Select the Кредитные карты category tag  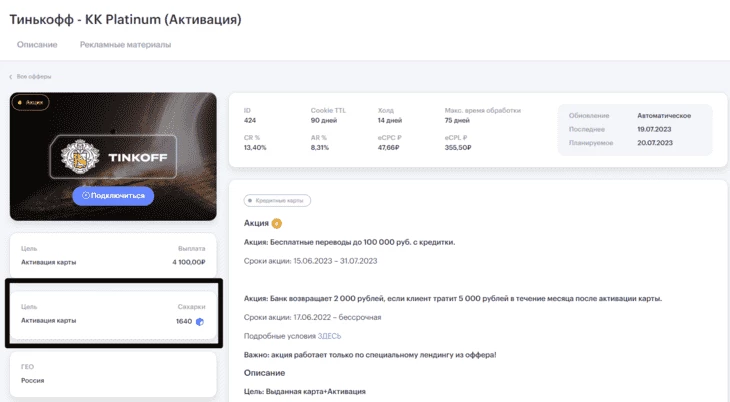point(277,200)
